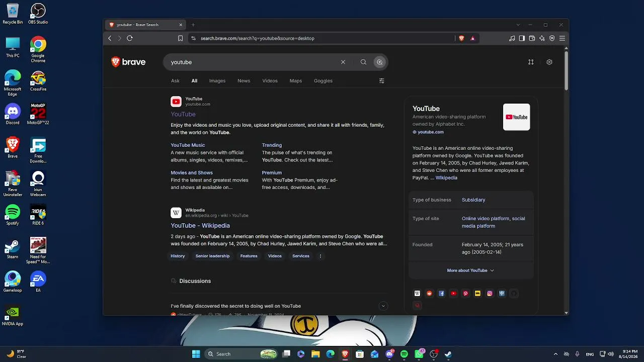Open the Windows Start button

click(196, 354)
